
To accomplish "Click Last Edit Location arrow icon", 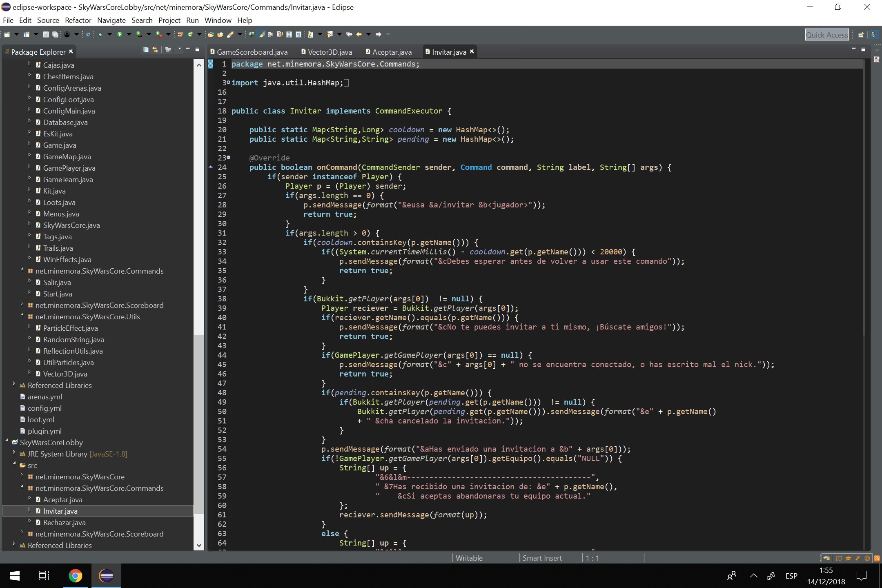I will pyautogui.click(x=349, y=34).
